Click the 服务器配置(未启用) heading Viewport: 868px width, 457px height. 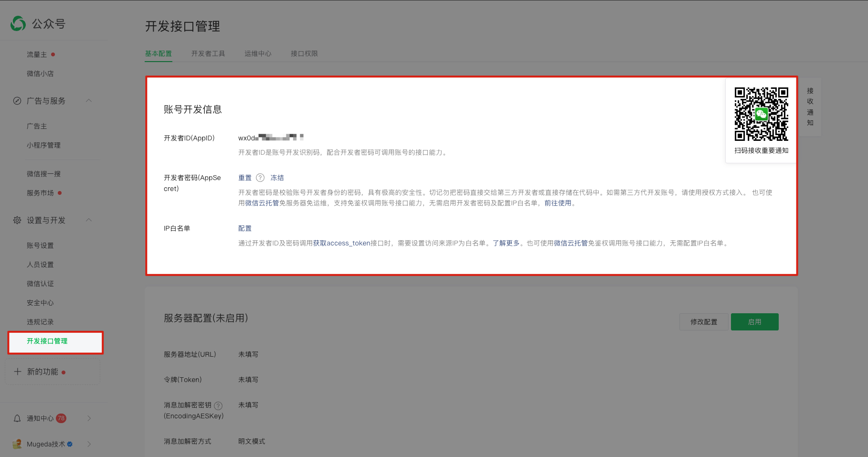pyautogui.click(x=206, y=318)
